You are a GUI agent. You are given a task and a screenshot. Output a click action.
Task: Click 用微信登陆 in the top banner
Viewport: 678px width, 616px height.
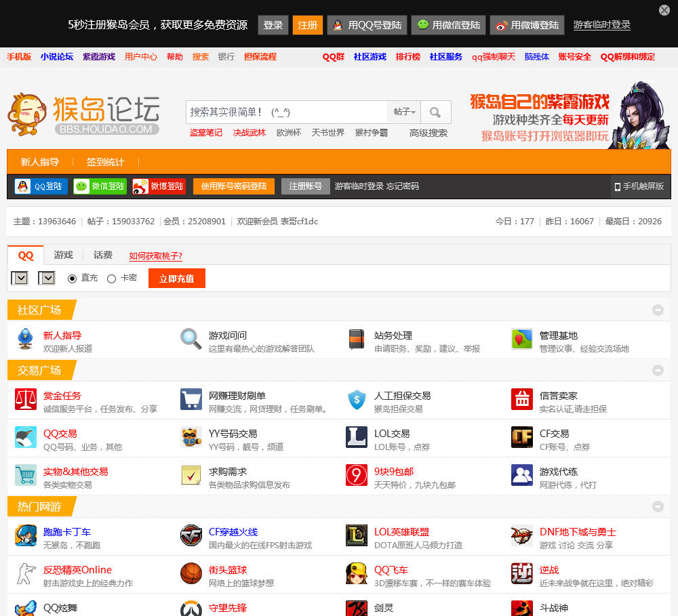pos(448,25)
